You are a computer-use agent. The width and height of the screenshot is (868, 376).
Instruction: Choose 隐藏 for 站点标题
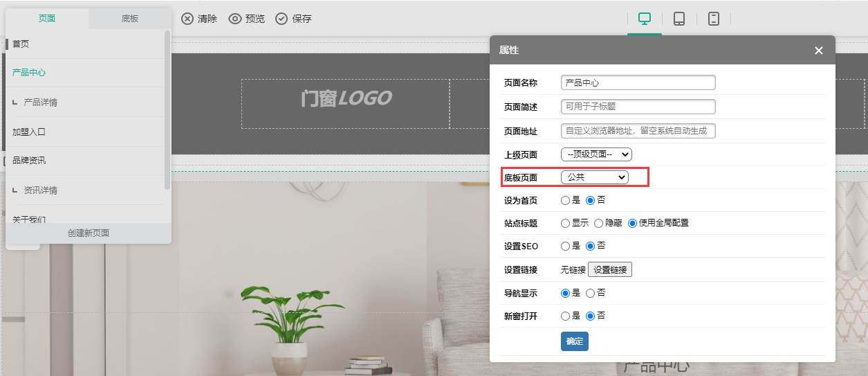[x=599, y=223]
